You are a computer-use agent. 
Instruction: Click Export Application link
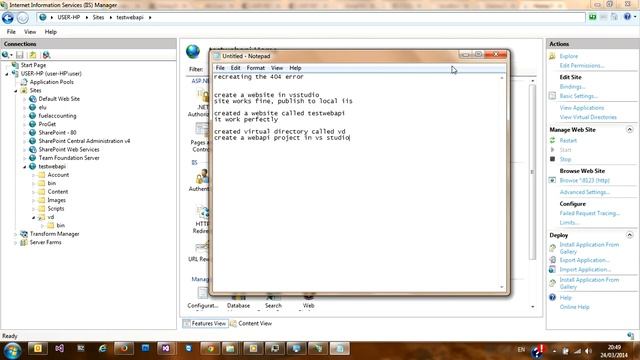[x=584, y=260]
